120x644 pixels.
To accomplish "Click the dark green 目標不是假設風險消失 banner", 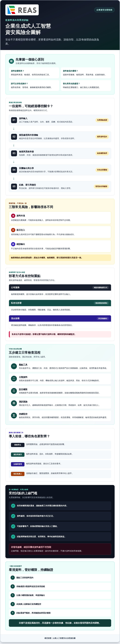I will (60, 623).
